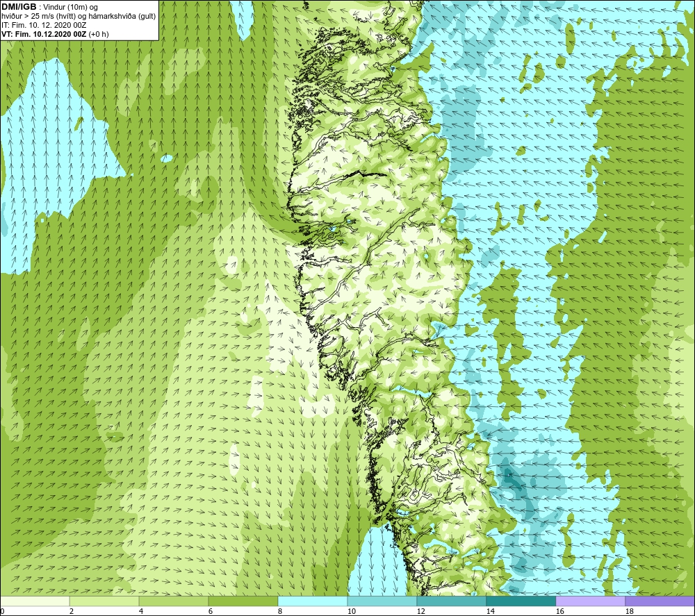Click the legend scale label '16'

(559, 612)
